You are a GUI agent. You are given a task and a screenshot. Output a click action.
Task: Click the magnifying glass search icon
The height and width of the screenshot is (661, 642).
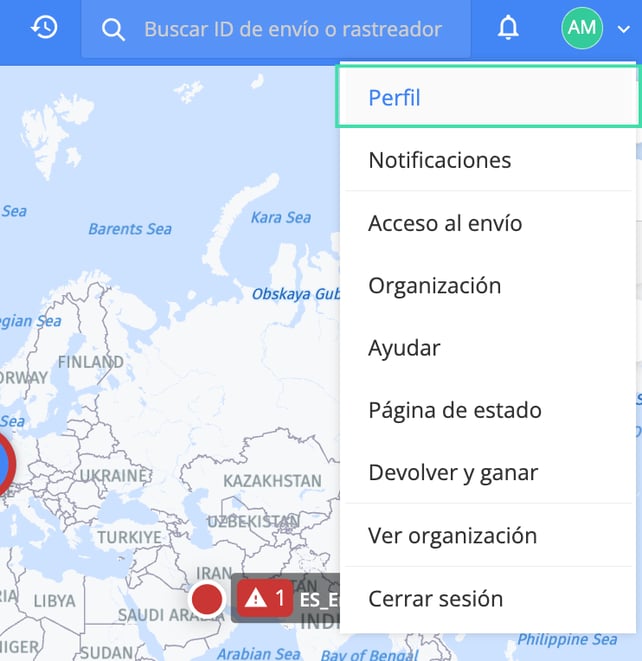tap(114, 30)
